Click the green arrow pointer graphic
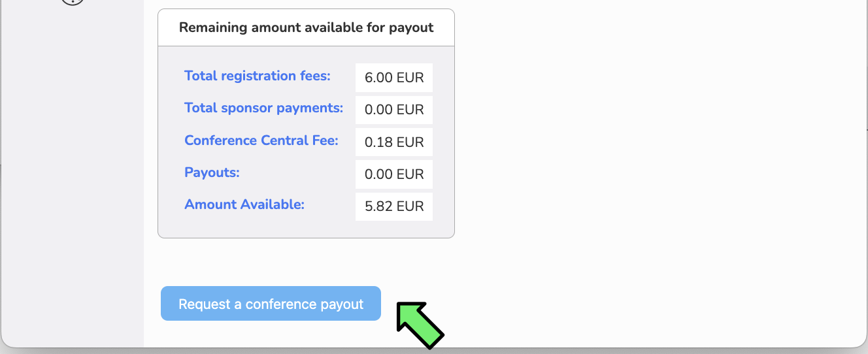This screenshot has width=868, height=354. coord(420,324)
